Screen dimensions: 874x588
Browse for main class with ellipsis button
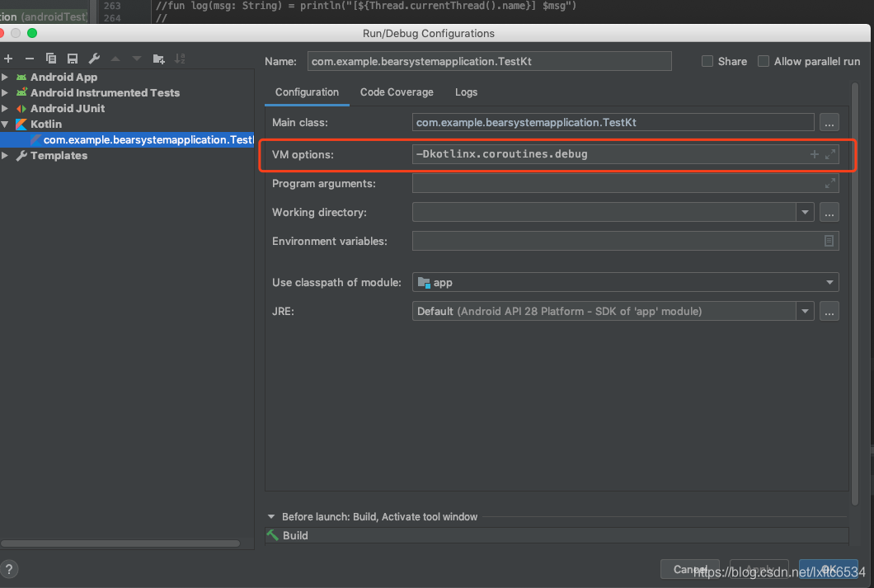pyautogui.click(x=829, y=123)
